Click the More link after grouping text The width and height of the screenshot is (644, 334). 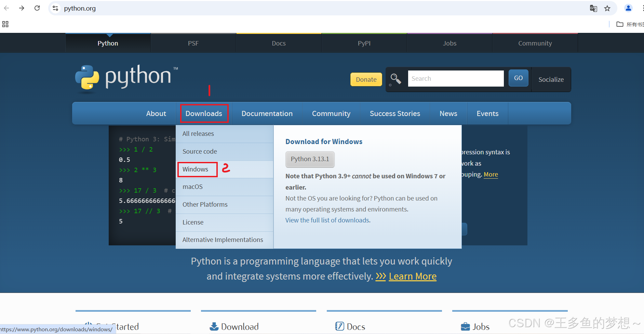point(491,175)
